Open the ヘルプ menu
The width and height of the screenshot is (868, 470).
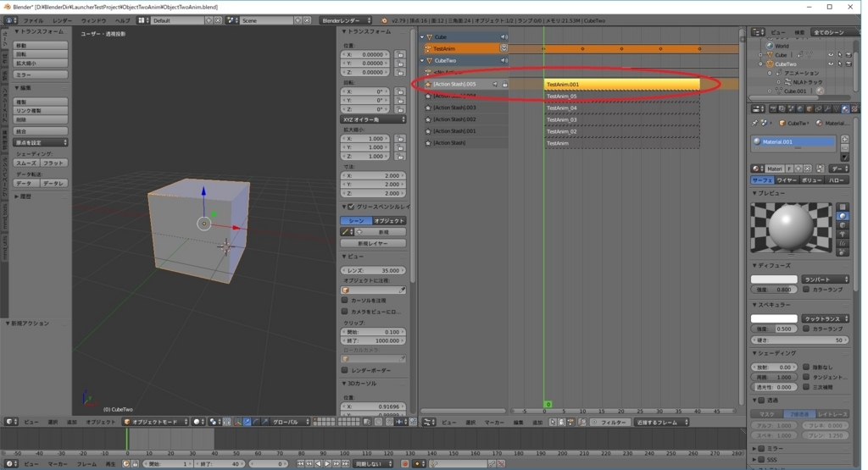coord(122,20)
